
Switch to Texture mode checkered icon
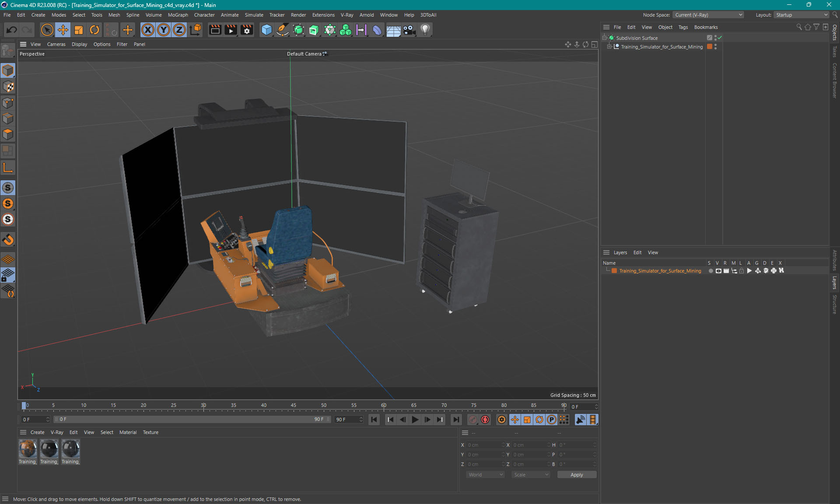(8, 87)
